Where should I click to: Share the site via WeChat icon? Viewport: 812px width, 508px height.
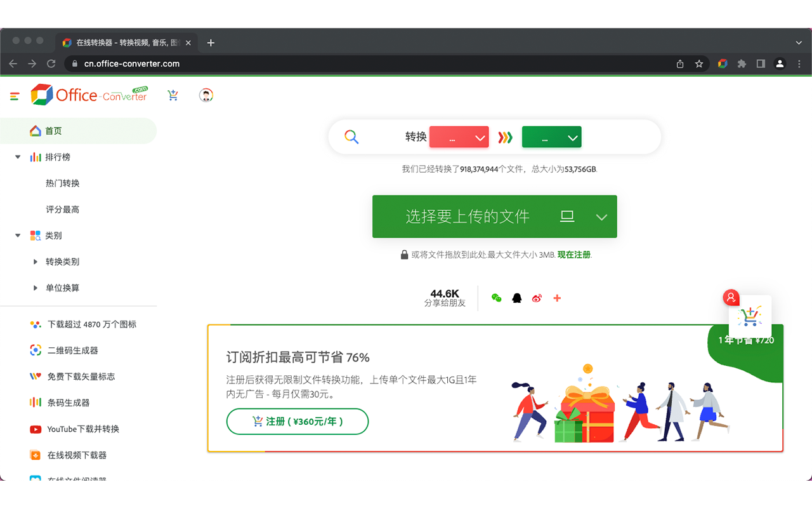point(496,297)
